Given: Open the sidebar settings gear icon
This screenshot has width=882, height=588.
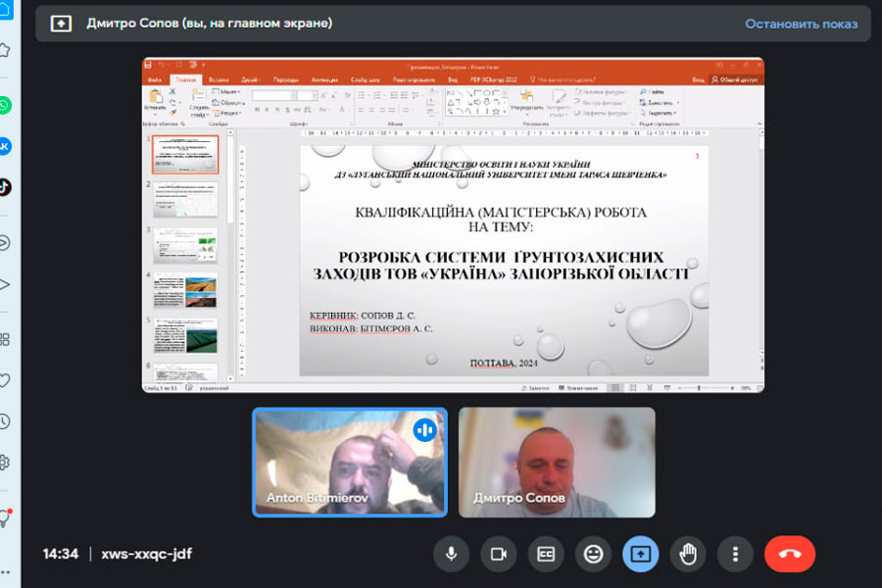Looking at the screenshot, I should [x=5, y=462].
